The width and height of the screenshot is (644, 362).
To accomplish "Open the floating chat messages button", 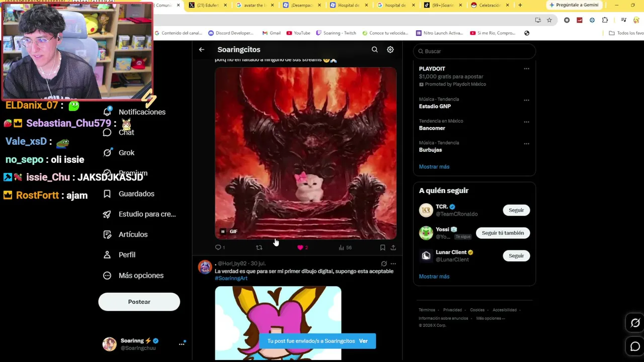I will (635, 346).
